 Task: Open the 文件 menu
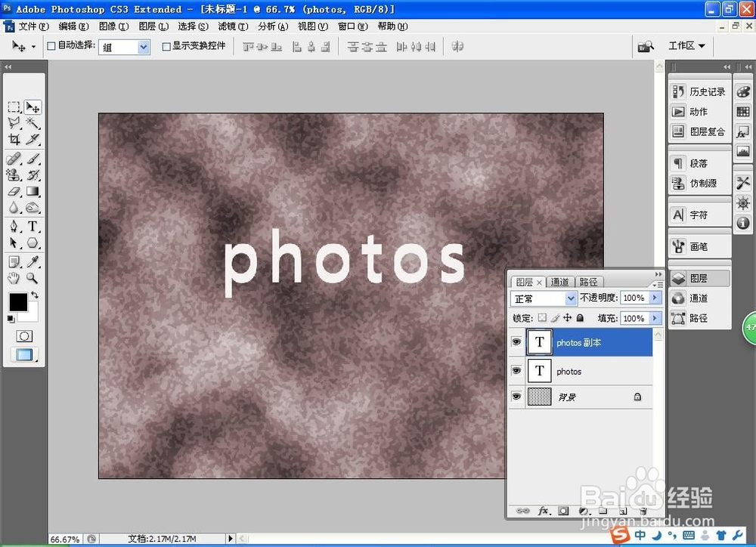pos(34,26)
